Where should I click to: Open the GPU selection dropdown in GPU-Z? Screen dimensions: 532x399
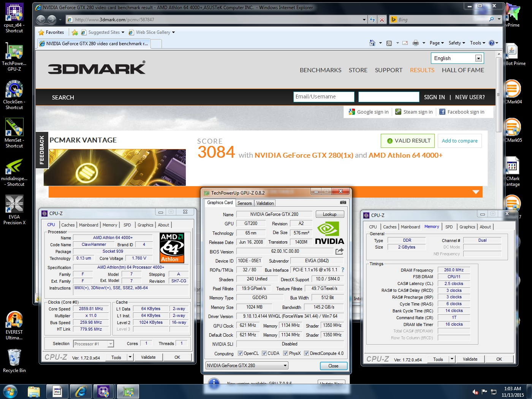pos(247,366)
